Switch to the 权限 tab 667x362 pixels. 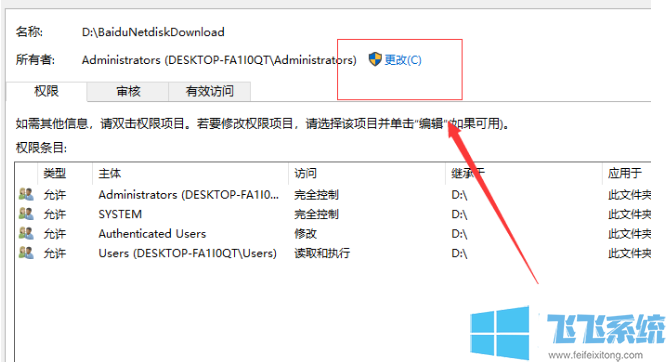coord(46,91)
